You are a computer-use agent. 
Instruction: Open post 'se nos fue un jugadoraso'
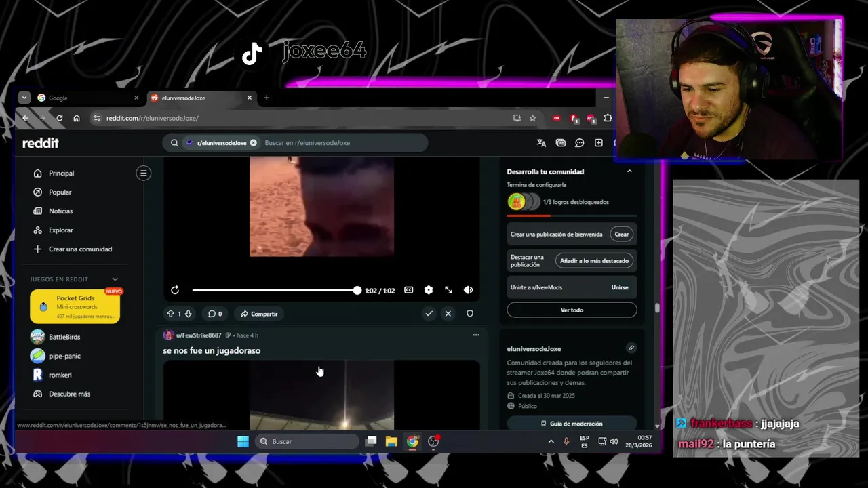coord(212,350)
